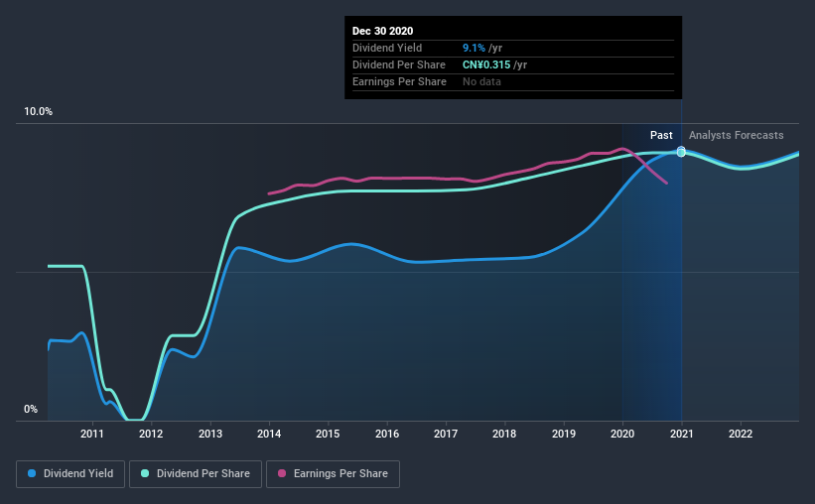
Task: Click the Past label on chart
Action: point(661,135)
